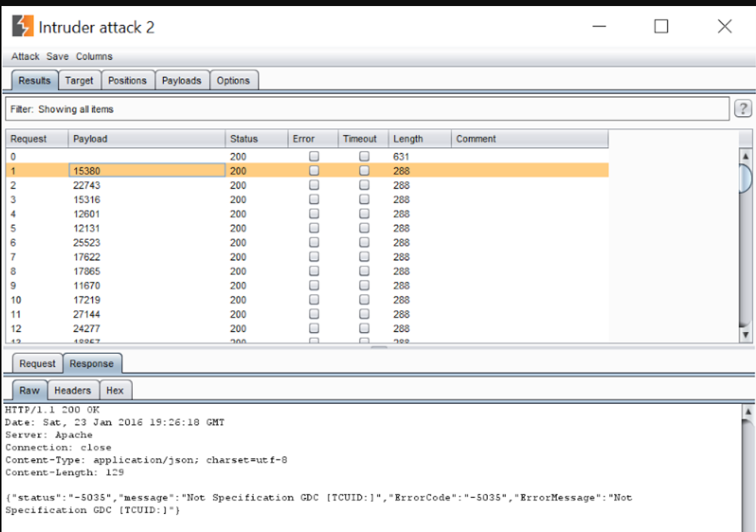Screen dimensions: 756x532
Task: Toggle Timeout checkbox for request 0
Action: (365, 156)
